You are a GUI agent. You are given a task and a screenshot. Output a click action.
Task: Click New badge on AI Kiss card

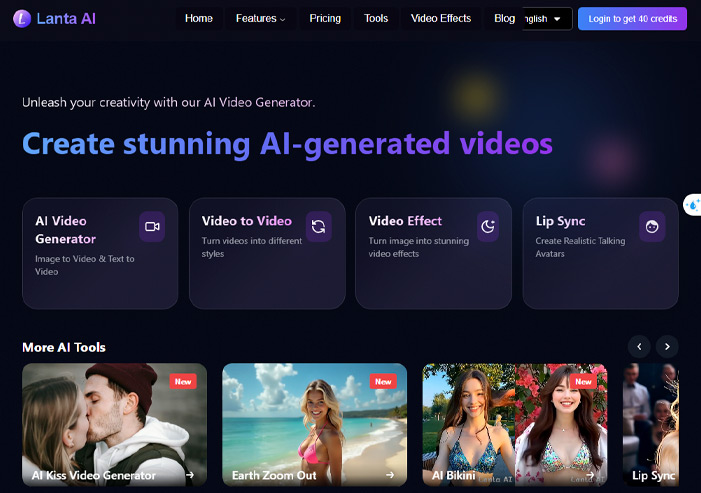183,381
